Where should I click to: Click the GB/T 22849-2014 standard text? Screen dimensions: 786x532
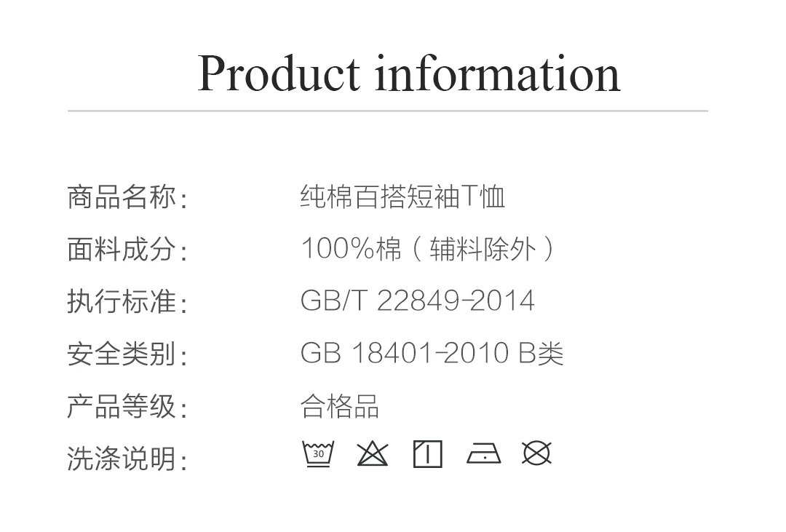point(418,301)
